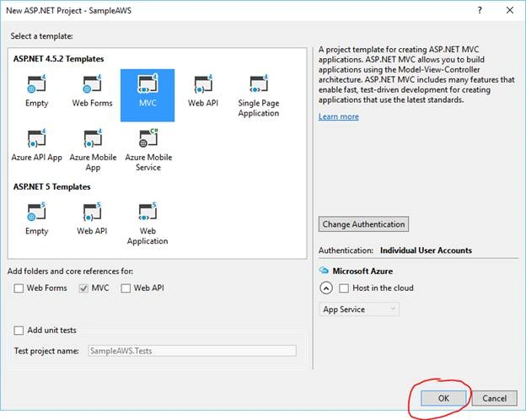526x420 pixels.
Task: Check the Web API references checkbox
Action: coord(126,288)
